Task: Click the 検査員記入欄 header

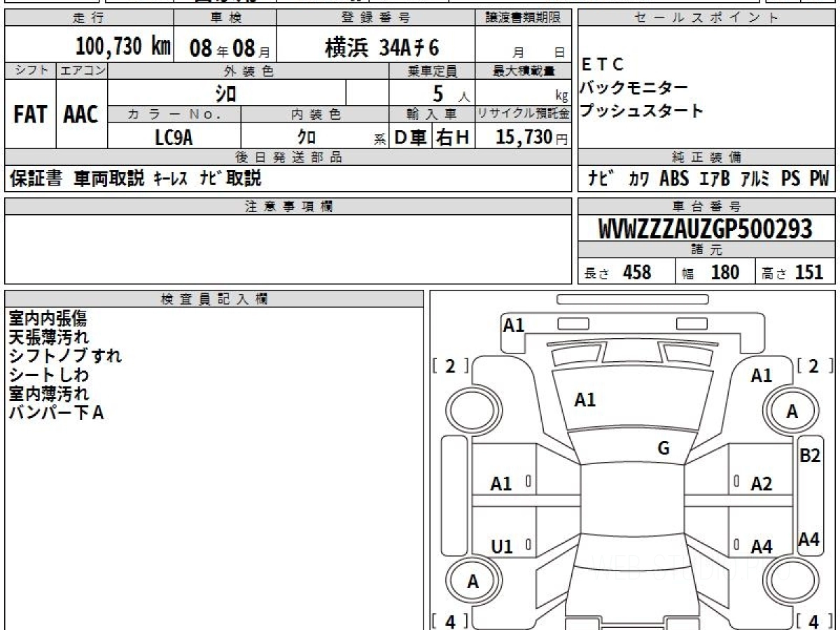Action: [214, 299]
